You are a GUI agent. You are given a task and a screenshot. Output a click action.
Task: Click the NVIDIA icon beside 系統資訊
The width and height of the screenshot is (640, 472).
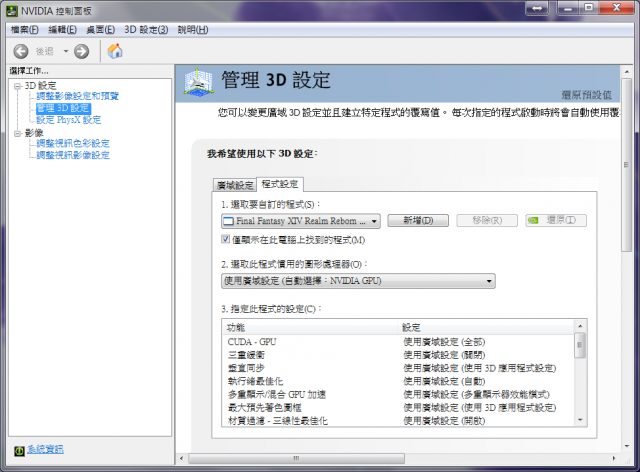[19, 450]
